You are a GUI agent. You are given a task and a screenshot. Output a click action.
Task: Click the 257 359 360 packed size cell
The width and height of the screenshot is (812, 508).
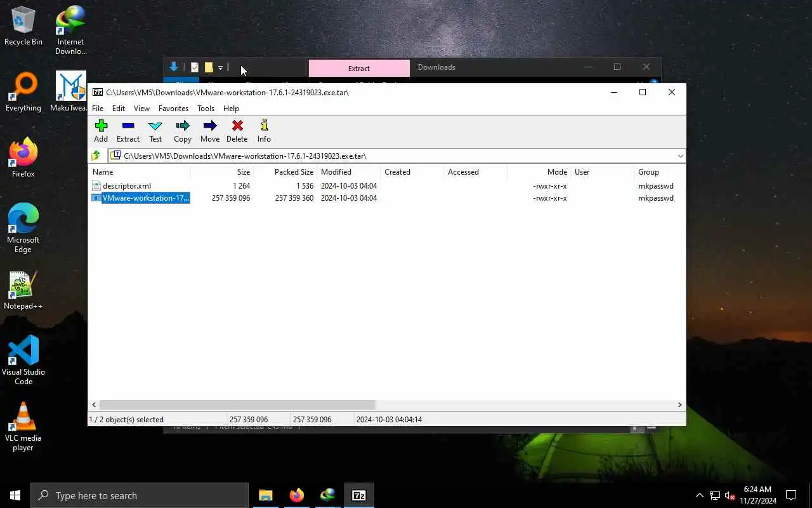pyautogui.click(x=294, y=198)
